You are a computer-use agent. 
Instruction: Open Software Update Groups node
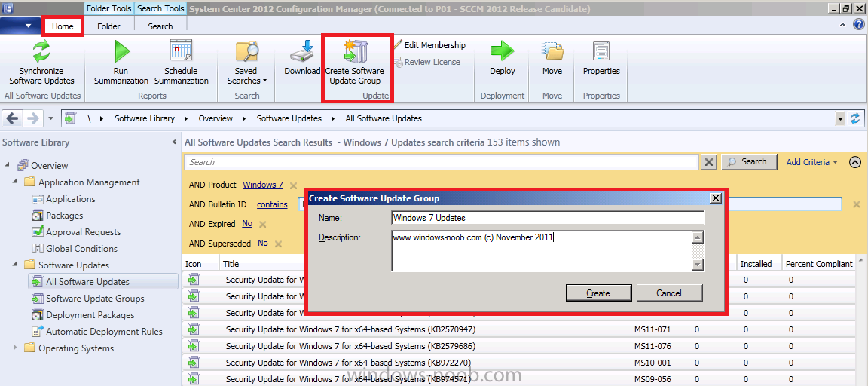pyautogui.click(x=95, y=299)
